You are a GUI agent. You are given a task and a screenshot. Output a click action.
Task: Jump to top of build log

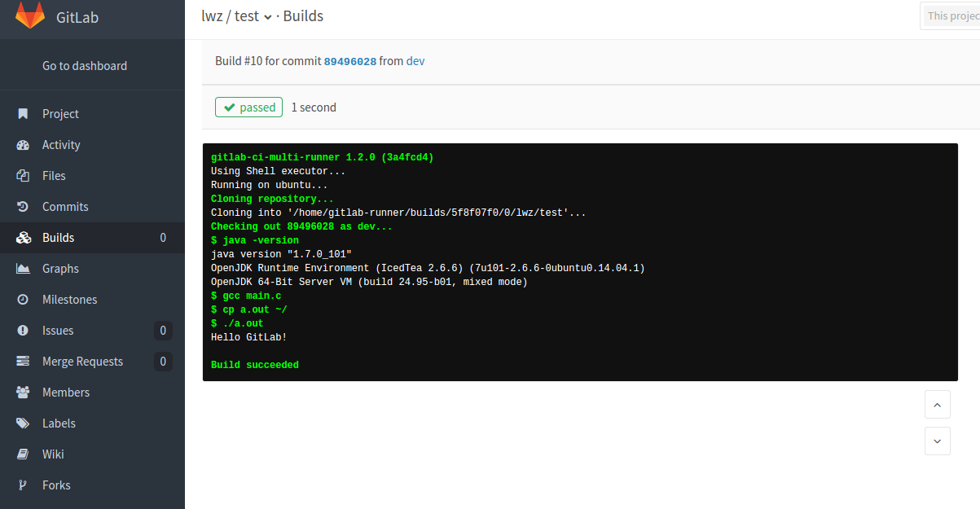[x=938, y=404]
